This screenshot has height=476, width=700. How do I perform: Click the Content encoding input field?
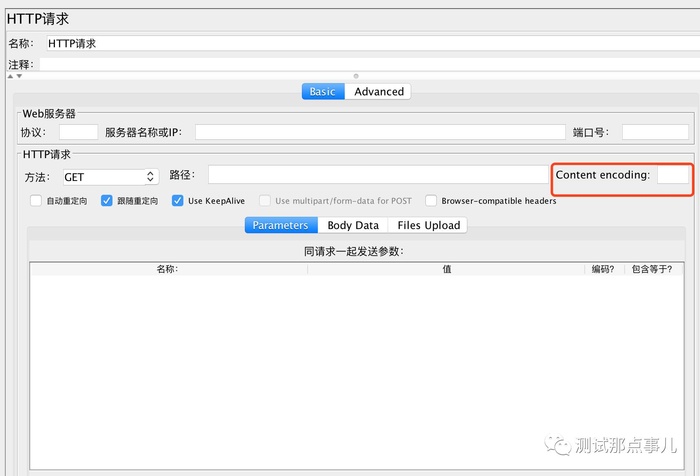click(673, 175)
